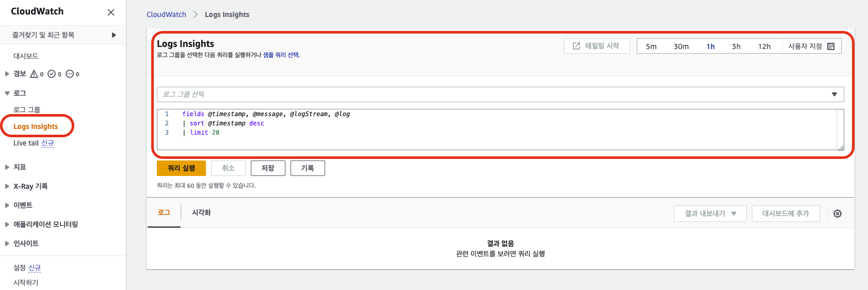Screen dimensions: 868x290
Task: Expand the 인사이트 section
Action: tap(7, 244)
